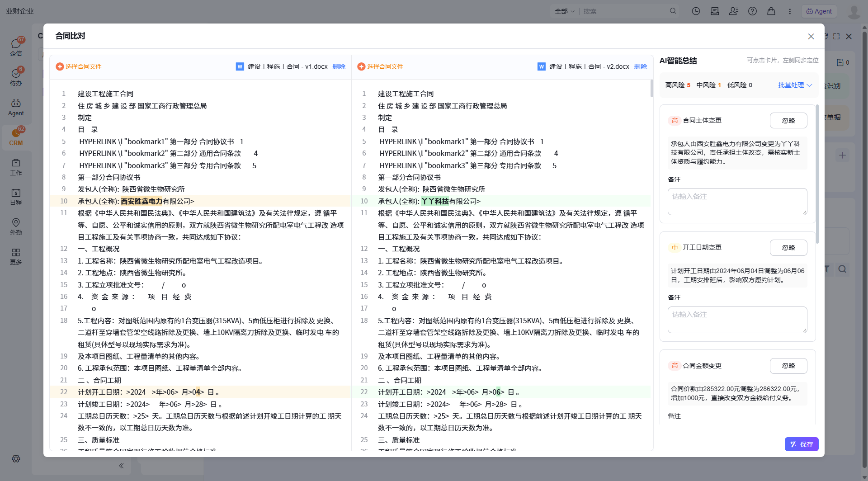868x481 pixels.
Task: Filter by 高风险 5 tab
Action: (x=678, y=85)
